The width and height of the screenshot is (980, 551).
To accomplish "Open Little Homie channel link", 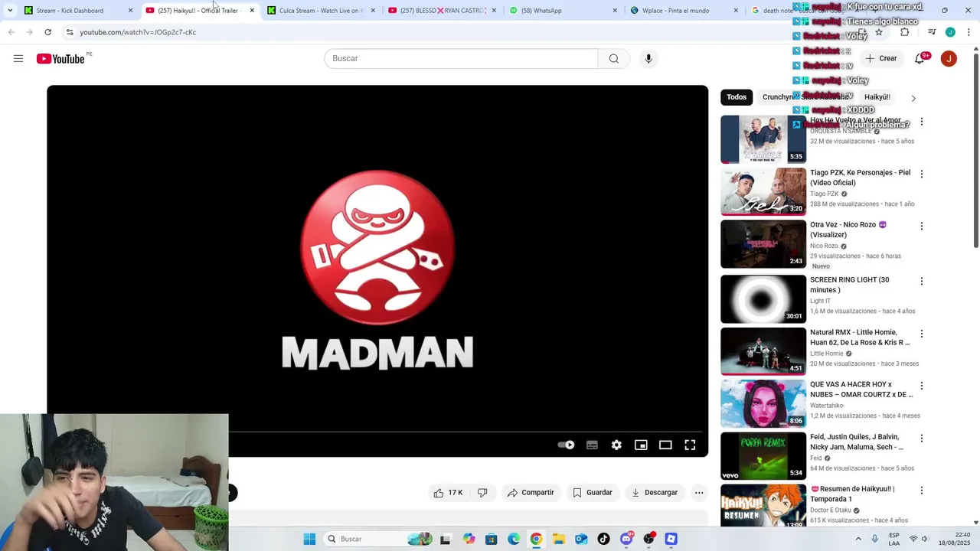I will [826, 354].
